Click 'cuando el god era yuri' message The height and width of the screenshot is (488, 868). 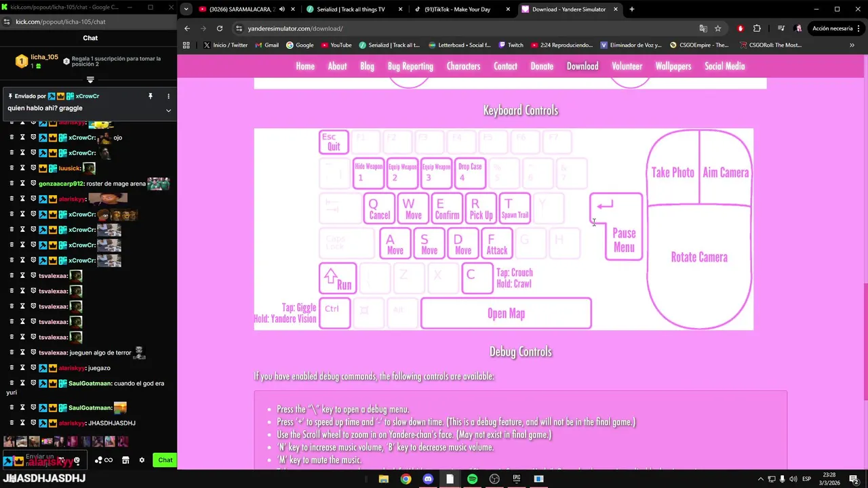pos(85,388)
